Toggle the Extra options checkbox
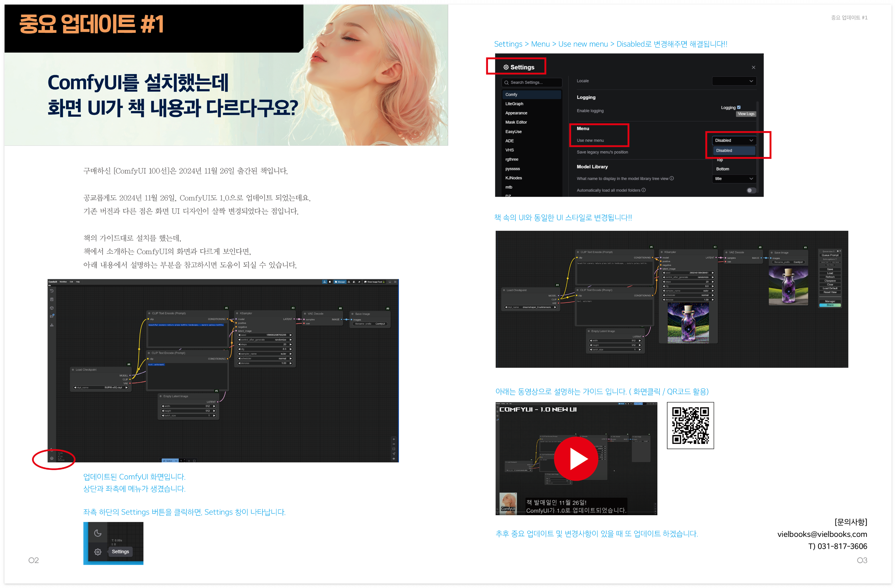Screen dimensions: 896x588 [836, 259]
